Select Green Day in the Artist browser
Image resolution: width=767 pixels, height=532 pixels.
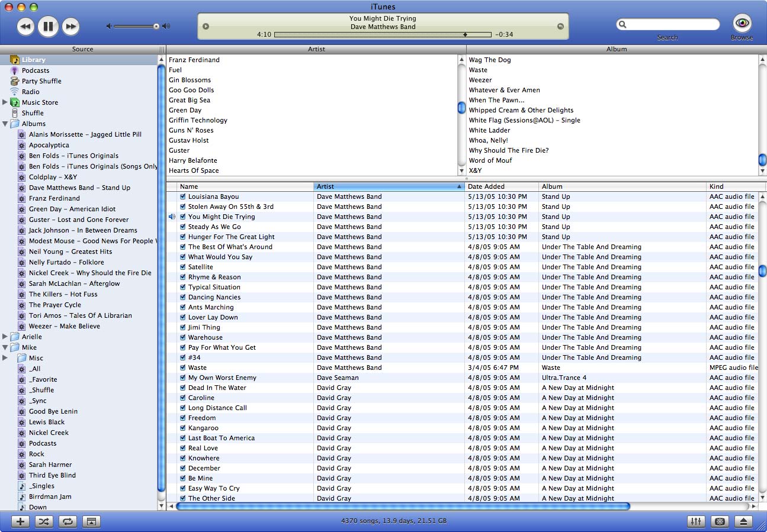pos(185,110)
